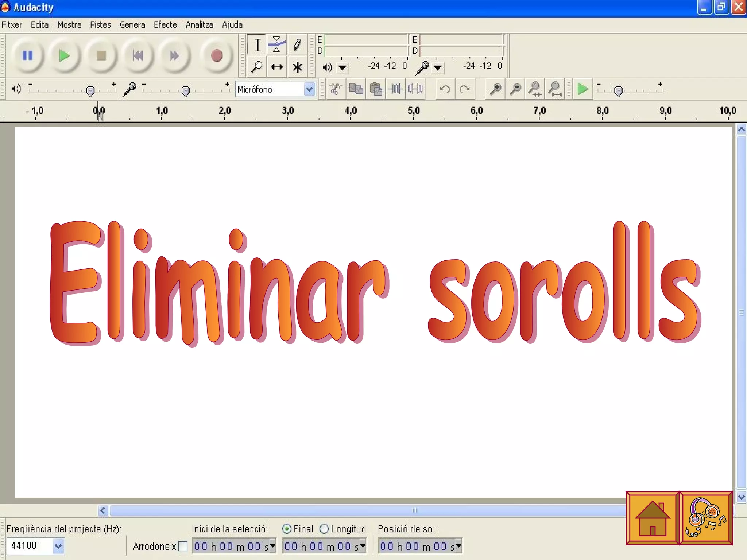747x560 pixels.
Task: Click the Silence selection icon
Action: [415, 89]
